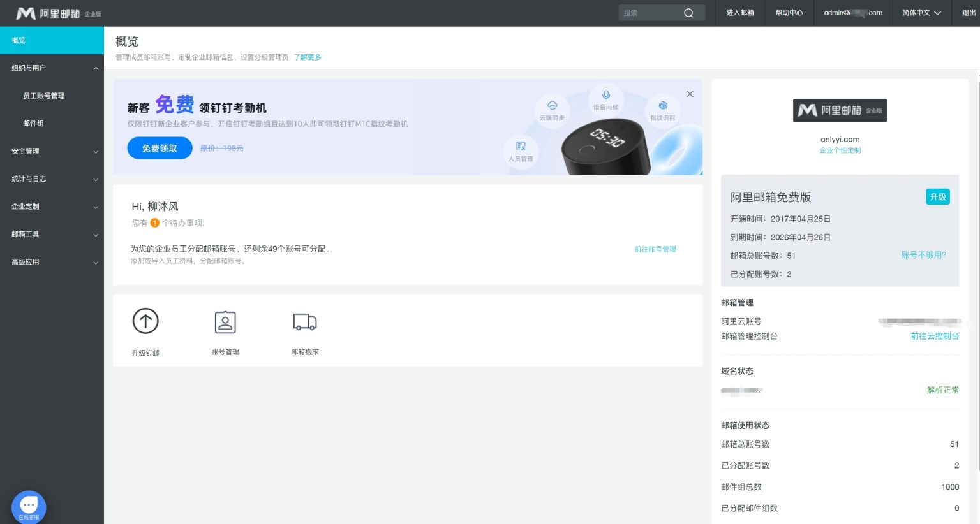Click the 免费领取 button
This screenshot has width=980, height=524.
click(160, 148)
